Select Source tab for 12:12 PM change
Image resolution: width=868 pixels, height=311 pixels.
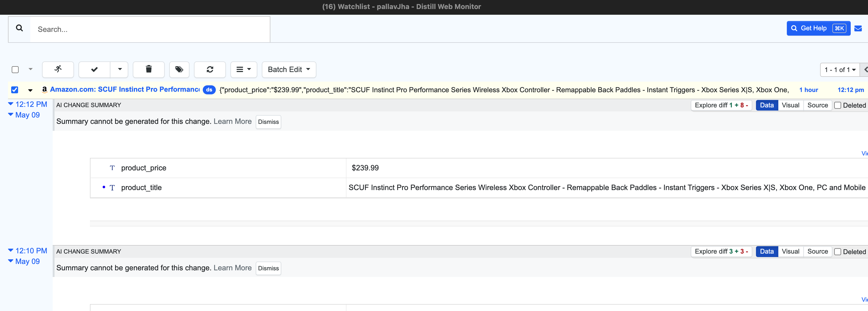[x=817, y=105]
